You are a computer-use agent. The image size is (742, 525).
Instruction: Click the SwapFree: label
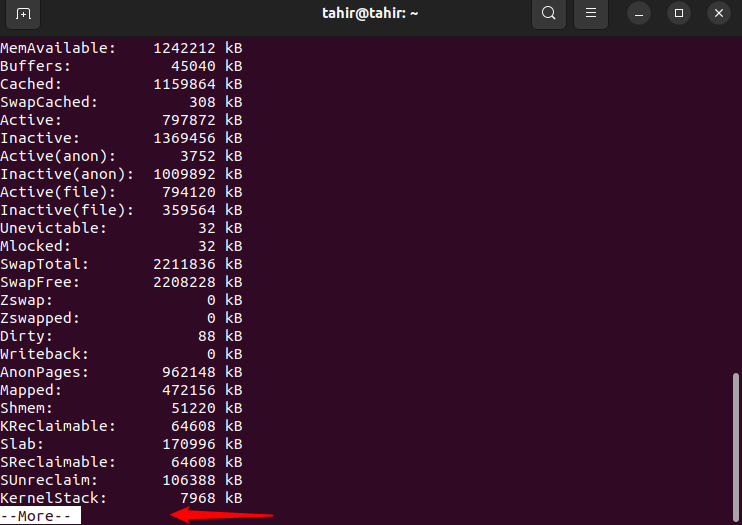(40, 282)
